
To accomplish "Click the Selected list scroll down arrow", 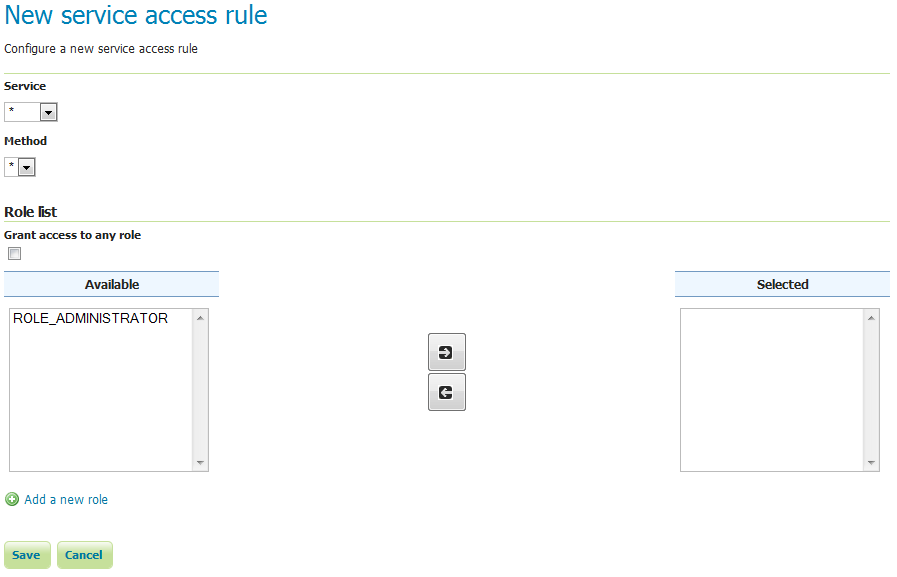I will (872, 463).
